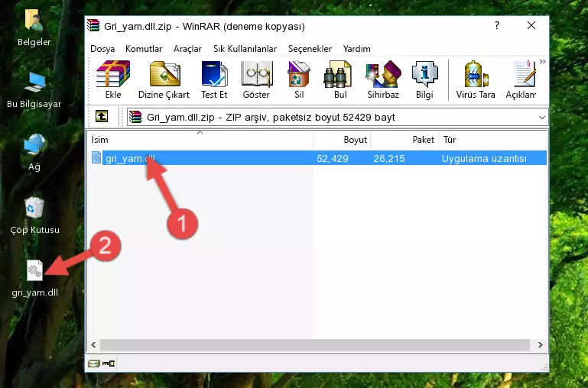Screen dimensions: 588x388
Task: Click the gri_yam.dll file icon in list
Action: (96, 157)
